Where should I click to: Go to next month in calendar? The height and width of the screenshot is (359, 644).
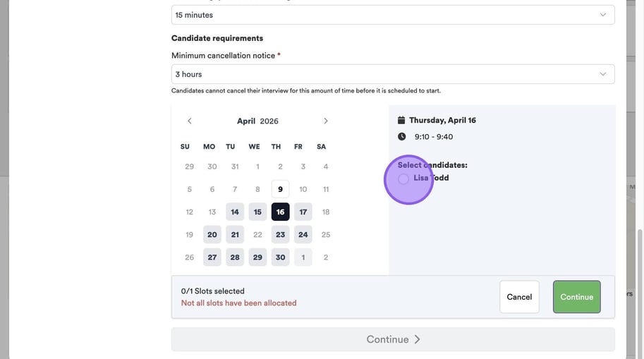tap(325, 121)
